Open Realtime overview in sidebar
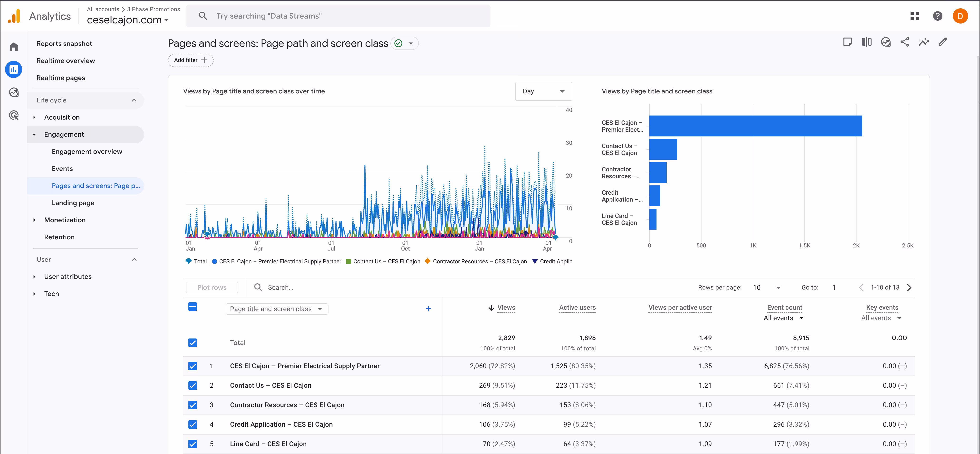The width and height of the screenshot is (980, 454). pos(65,60)
